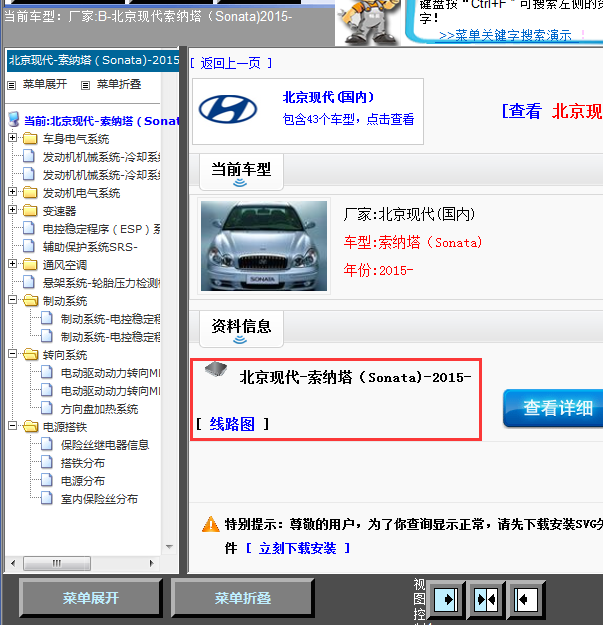
Task: Click the 制动系统 open folder icon
Action: pyautogui.click(x=30, y=301)
